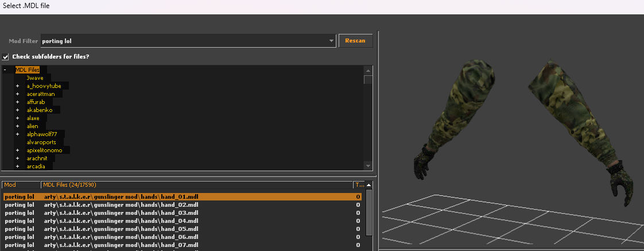Select the akabenko tree item
The width and height of the screenshot is (644, 251).
coord(40,110)
